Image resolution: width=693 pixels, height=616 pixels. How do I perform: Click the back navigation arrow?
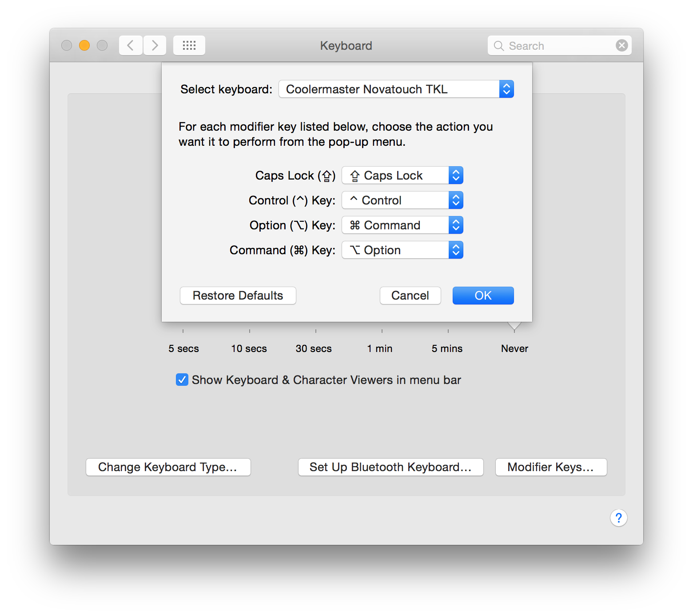pos(130,45)
